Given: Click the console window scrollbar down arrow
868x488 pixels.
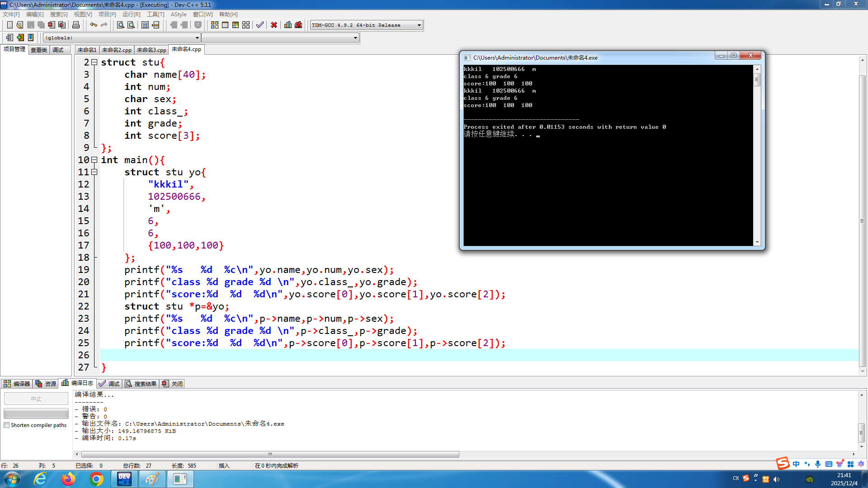Looking at the screenshot, I should click(x=757, y=242).
